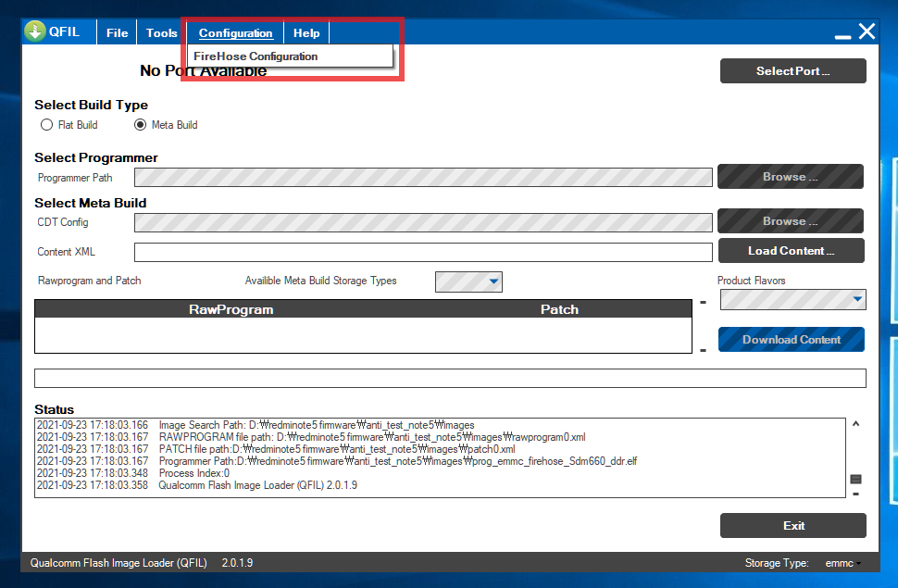Viewport: 898px width, 588px height.
Task: Click the minus icon below status scrollbar
Action: coord(855,494)
